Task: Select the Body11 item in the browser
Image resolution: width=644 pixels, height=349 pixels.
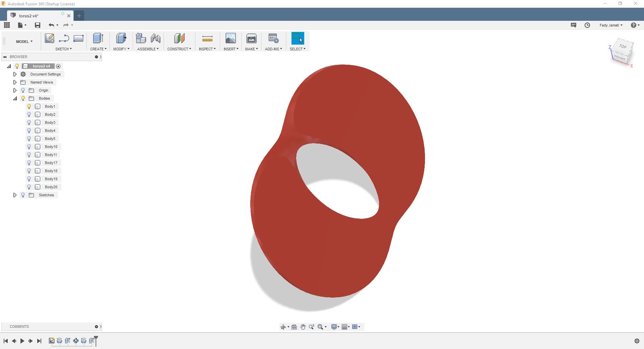Action: [x=51, y=155]
